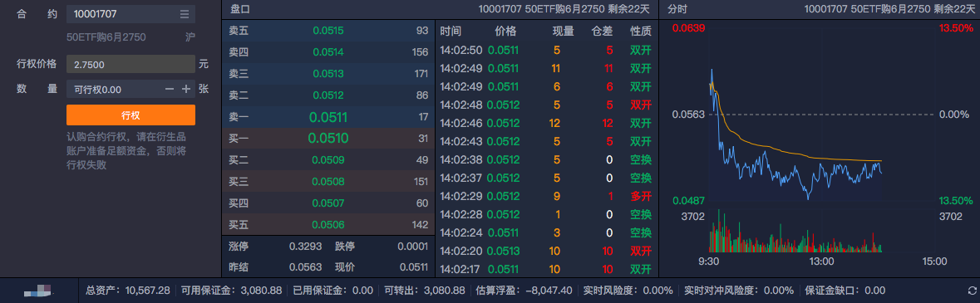Select the 14:02:50 trade record row
Image resolution: width=980 pixels, height=303 pixels.
[x=546, y=50]
